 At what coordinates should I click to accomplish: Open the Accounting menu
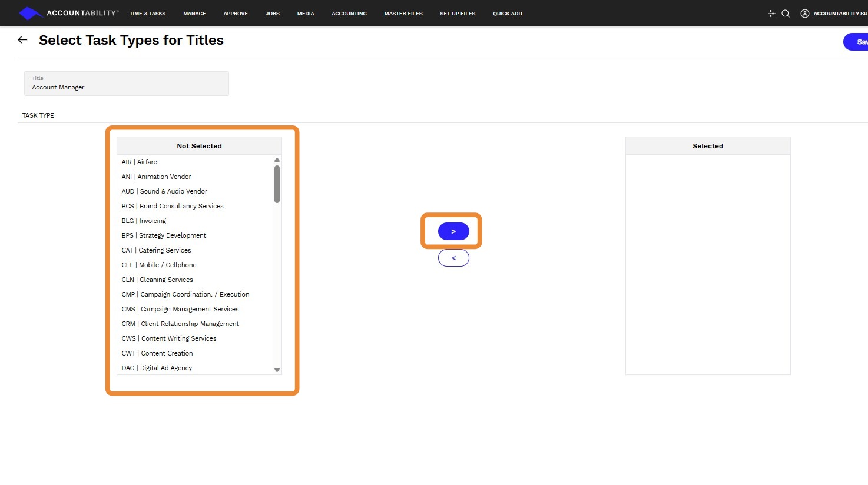coord(349,14)
